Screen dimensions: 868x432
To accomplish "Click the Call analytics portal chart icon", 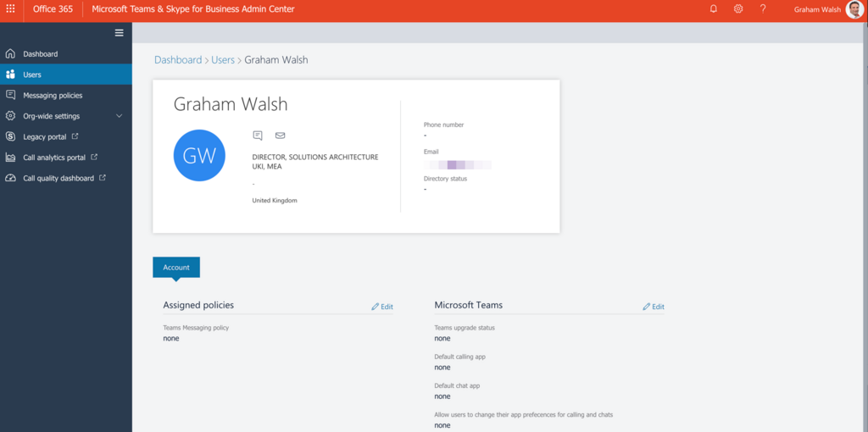I will (x=10, y=157).
